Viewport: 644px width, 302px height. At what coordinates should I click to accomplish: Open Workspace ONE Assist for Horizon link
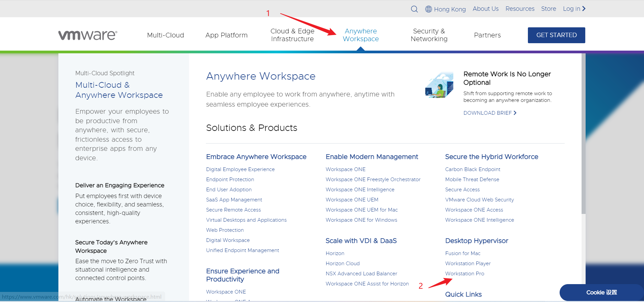tap(367, 284)
